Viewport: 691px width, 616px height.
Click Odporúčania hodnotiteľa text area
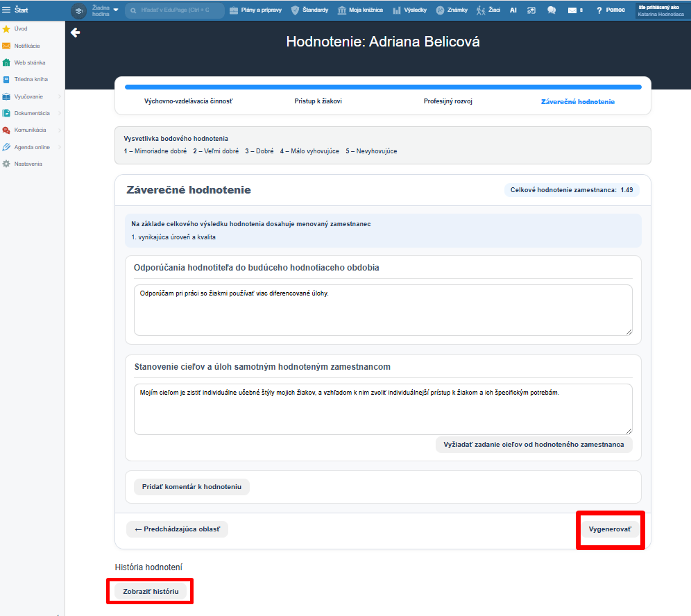click(383, 310)
